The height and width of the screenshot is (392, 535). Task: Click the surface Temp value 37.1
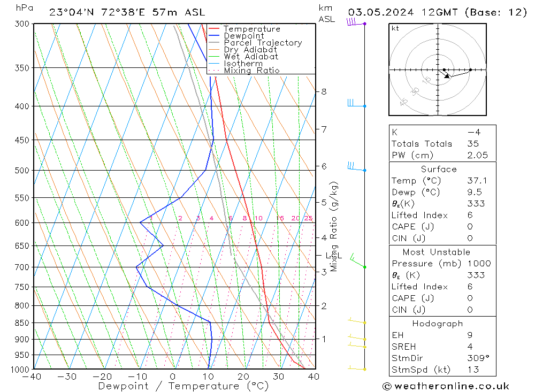477,180
